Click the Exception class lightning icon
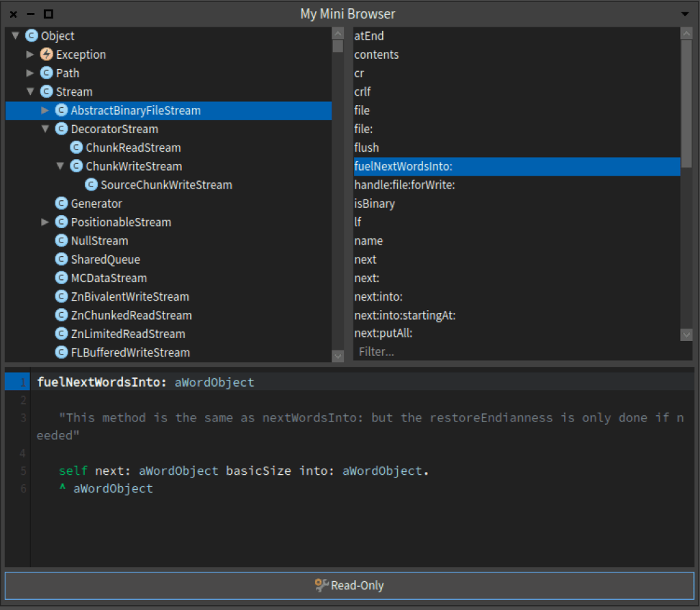Image resolution: width=700 pixels, height=610 pixels. (x=46, y=55)
